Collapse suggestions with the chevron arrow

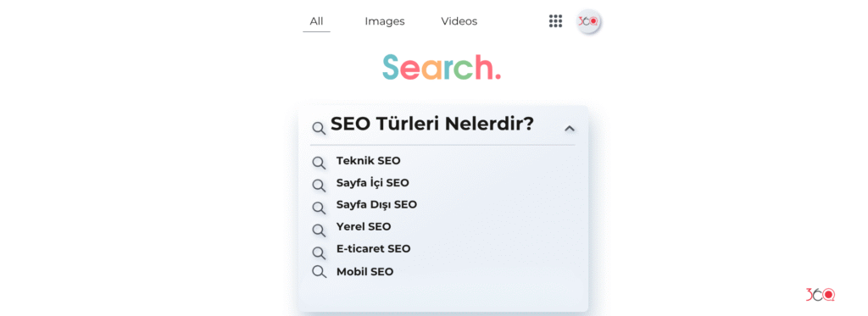pos(569,129)
